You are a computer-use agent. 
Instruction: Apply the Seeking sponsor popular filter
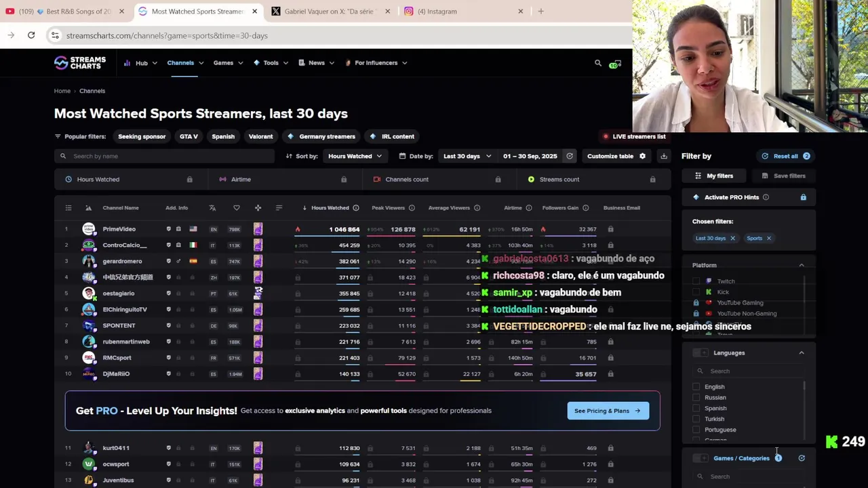pyautogui.click(x=142, y=137)
